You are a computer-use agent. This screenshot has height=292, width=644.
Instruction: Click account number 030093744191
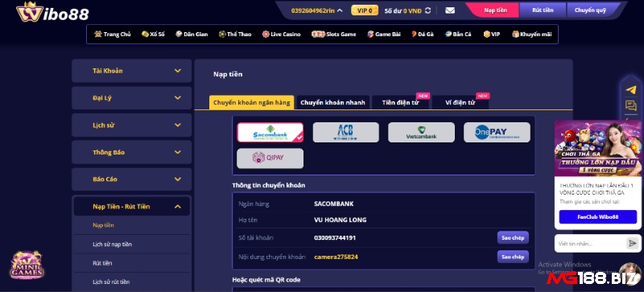coord(335,238)
